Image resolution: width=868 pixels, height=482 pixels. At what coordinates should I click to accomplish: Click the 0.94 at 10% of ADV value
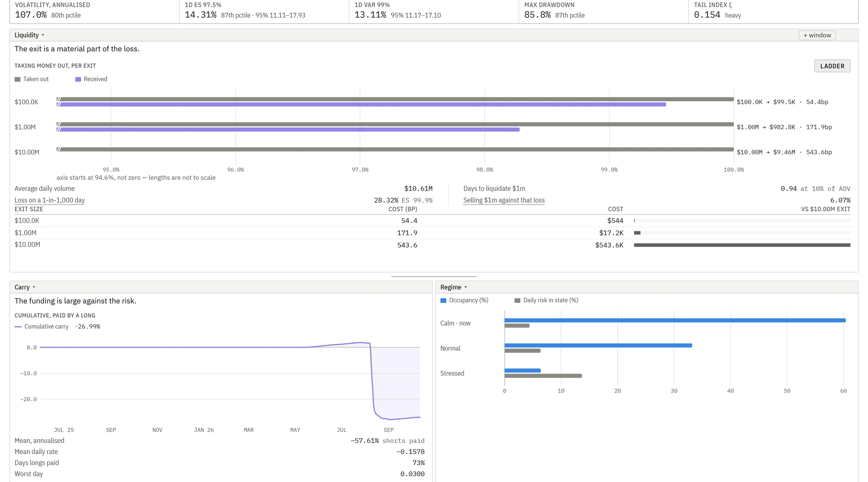pyautogui.click(x=815, y=189)
